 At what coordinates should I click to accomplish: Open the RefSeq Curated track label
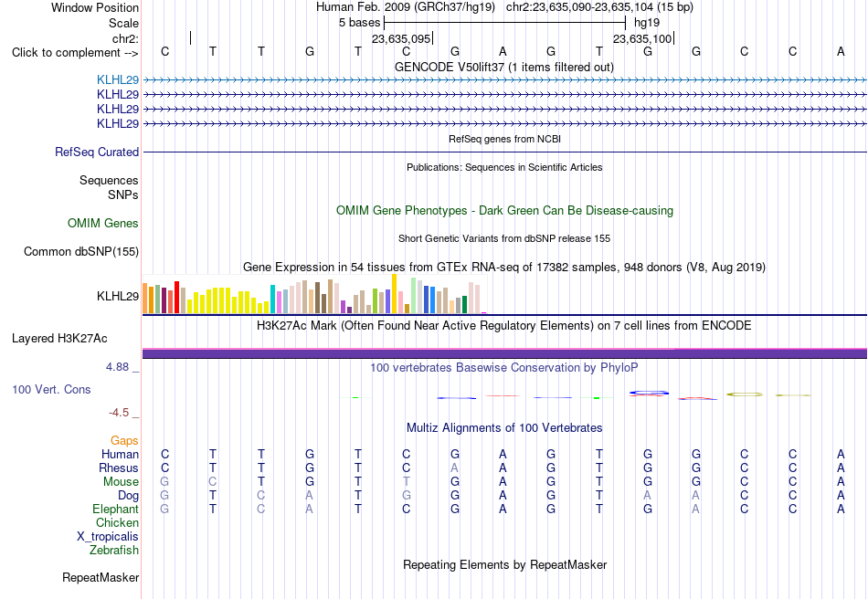coord(96,152)
